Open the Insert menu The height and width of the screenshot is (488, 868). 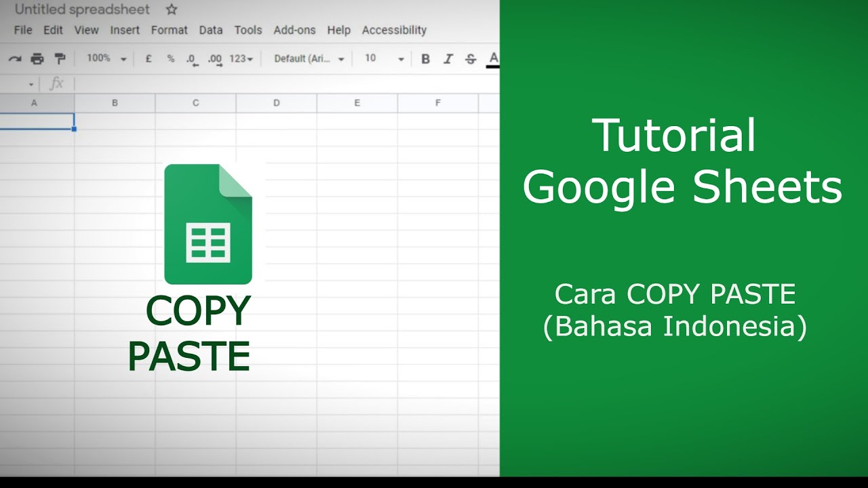coord(125,30)
